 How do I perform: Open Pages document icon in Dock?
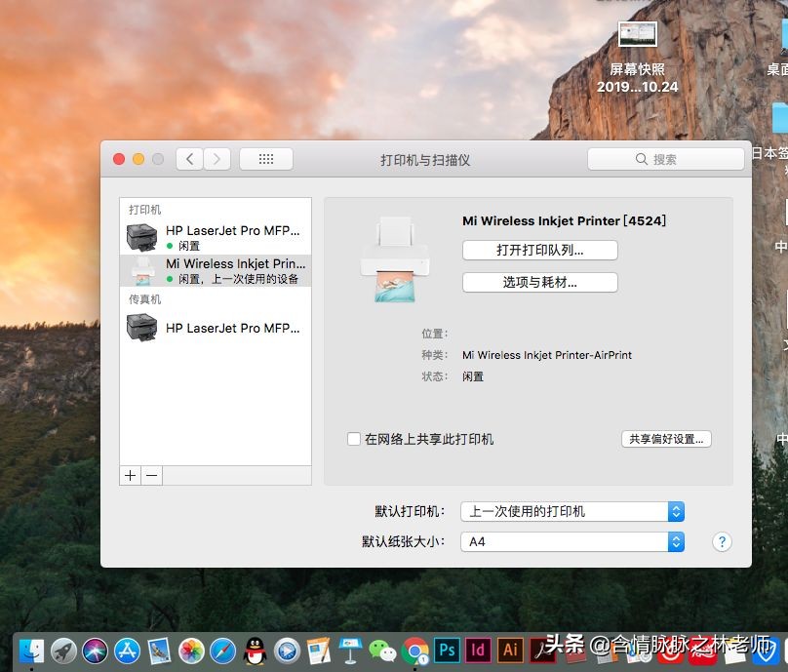pos(319,651)
